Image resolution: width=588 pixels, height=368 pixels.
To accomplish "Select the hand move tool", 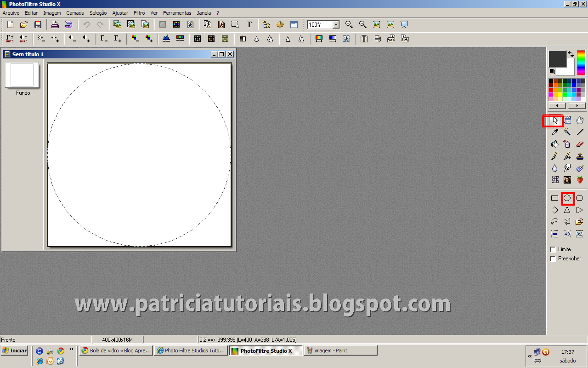I will (x=580, y=121).
